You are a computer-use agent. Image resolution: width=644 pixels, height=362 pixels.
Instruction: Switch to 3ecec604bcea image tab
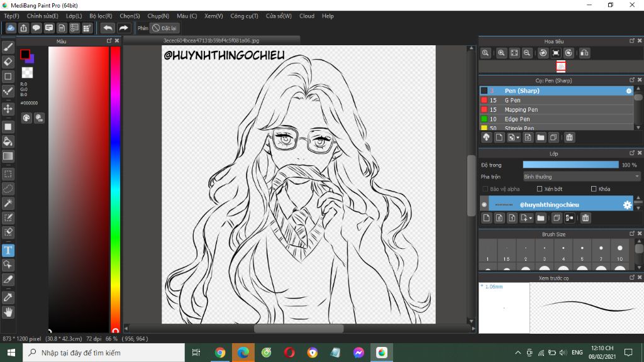211,40
